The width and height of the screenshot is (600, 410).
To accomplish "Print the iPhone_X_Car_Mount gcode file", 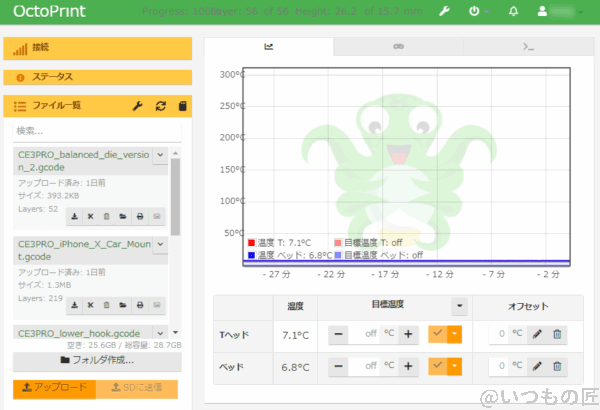I will tap(140, 304).
